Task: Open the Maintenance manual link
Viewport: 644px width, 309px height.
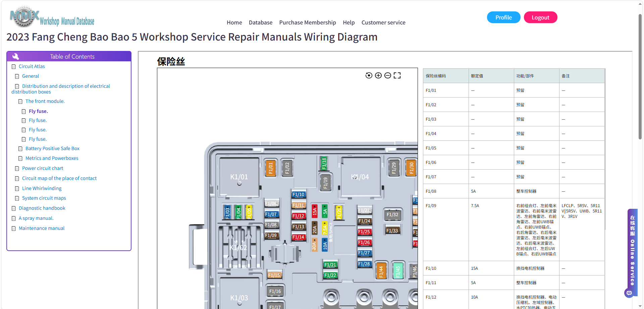Action: 42,228
